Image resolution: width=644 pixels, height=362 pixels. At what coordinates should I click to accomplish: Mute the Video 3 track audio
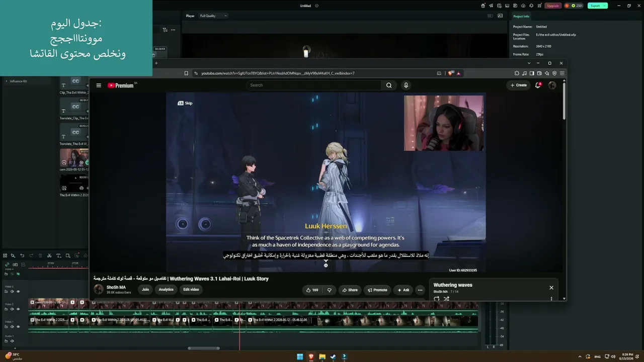[12, 292]
